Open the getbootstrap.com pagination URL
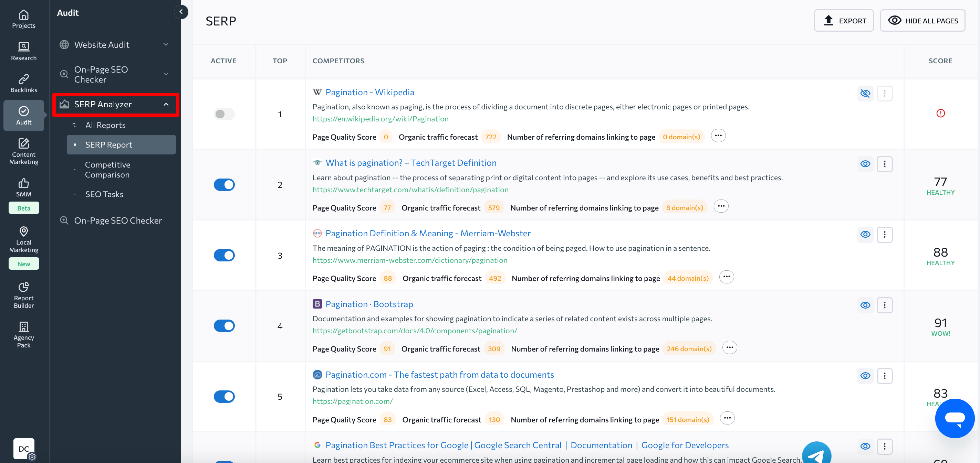The height and width of the screenshot is (463, 980). click(x=415, y=331)
